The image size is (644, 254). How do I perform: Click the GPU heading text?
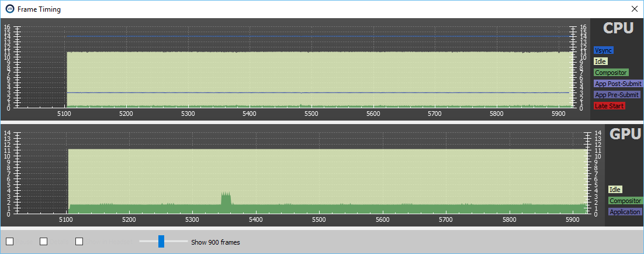625,133
